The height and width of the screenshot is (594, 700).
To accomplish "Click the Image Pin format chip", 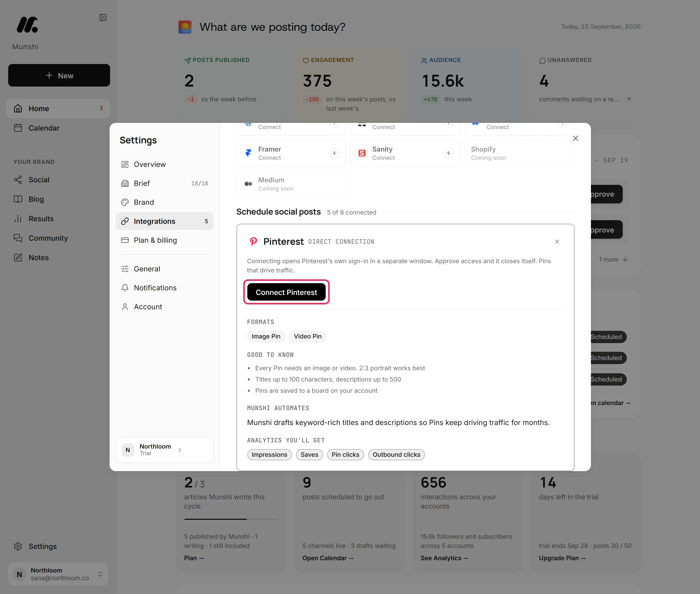I will point(266,336).
